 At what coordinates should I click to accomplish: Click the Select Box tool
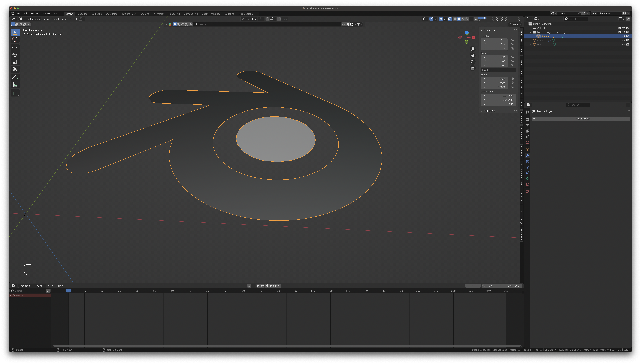15,32
